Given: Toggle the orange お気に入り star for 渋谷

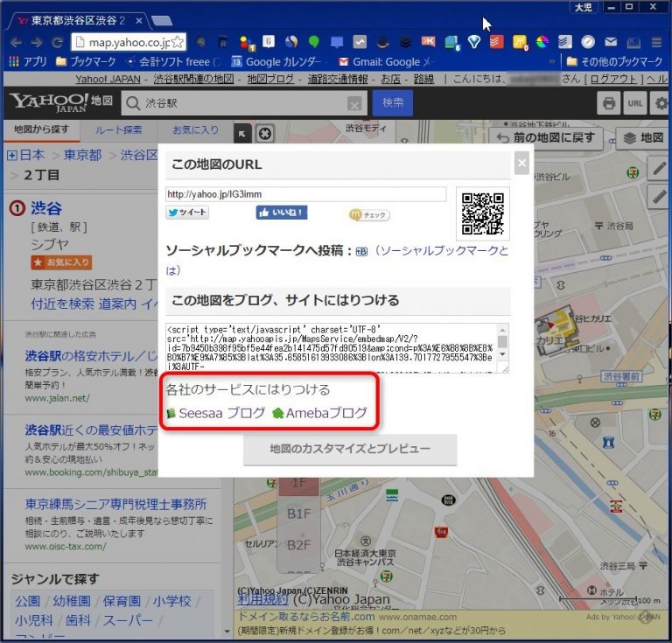Looking at the screenshot, I should click(x=60, y=262).
